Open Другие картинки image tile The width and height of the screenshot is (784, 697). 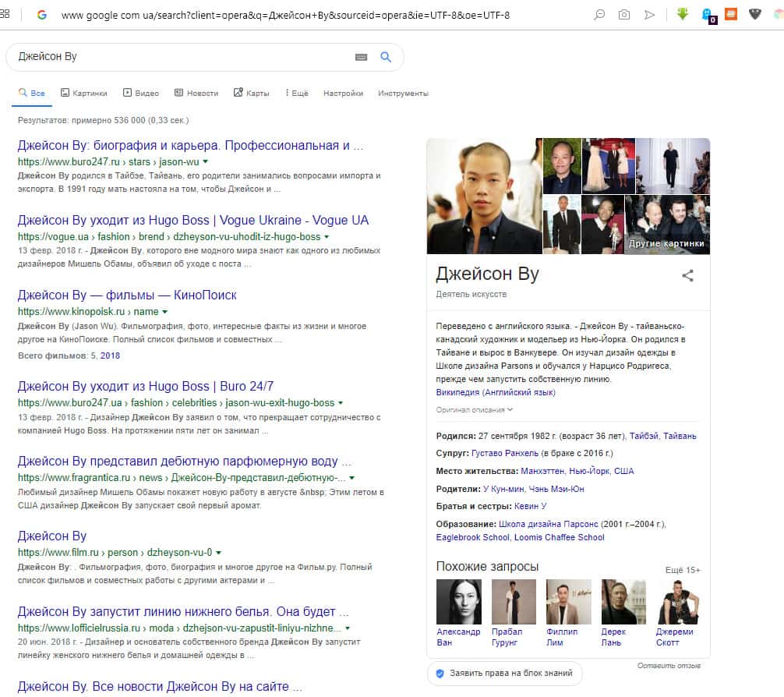pyautogui.click(x=667, y=225)
